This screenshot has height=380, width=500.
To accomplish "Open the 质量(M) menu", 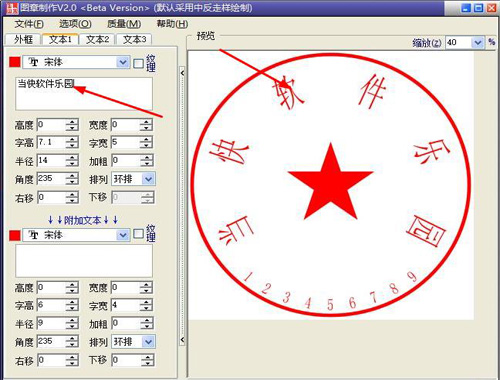I will [x=124, y=24].
